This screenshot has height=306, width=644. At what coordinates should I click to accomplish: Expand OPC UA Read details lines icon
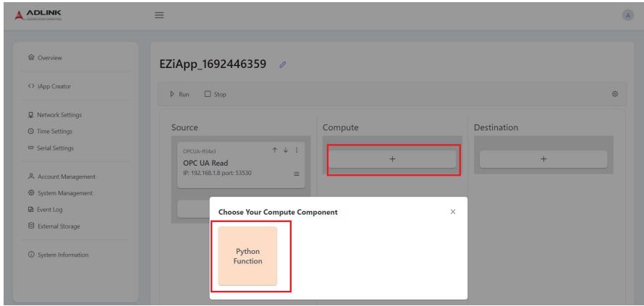(297, 174)
